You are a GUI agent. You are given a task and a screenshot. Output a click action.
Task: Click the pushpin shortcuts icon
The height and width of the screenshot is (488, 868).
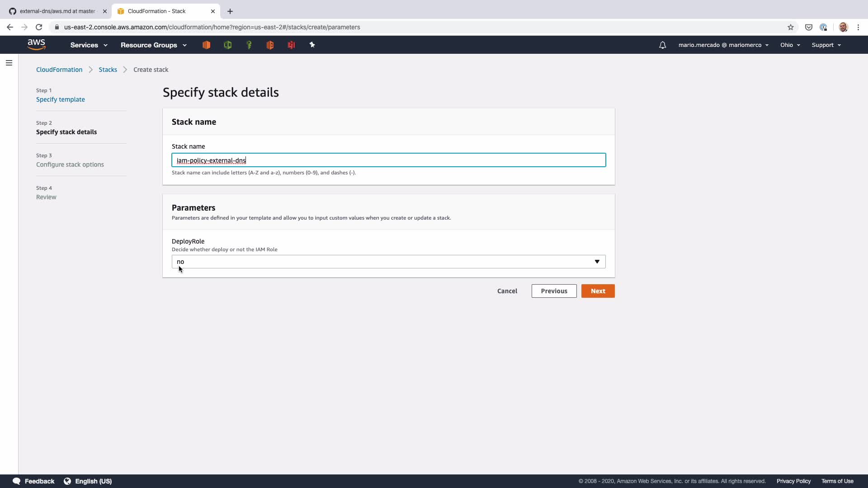pyautogui.click(x=312, y=45)
